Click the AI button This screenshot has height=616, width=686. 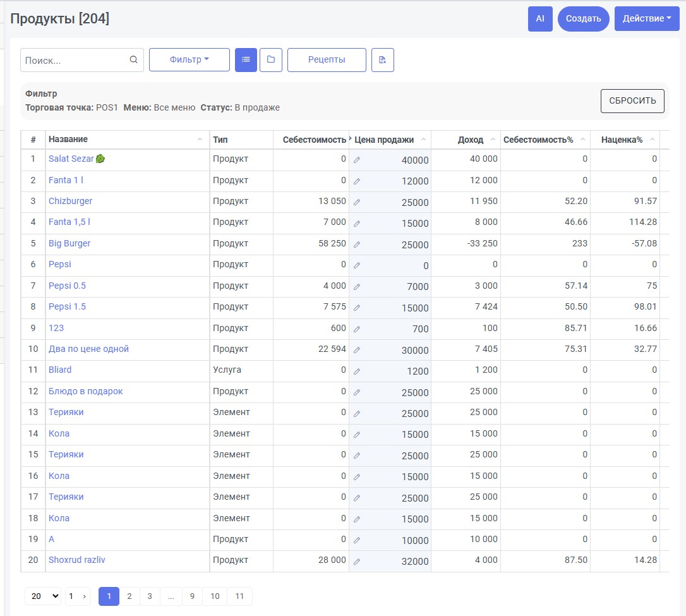coord(540,18)
